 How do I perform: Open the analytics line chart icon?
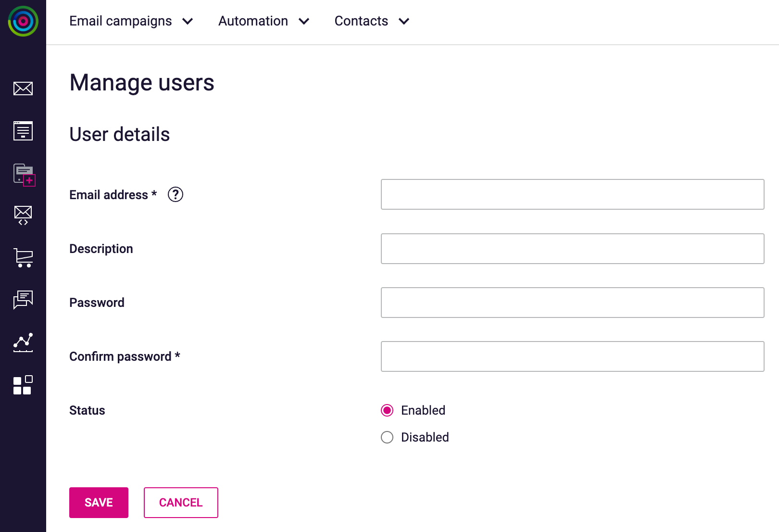[x=23, y=342]
